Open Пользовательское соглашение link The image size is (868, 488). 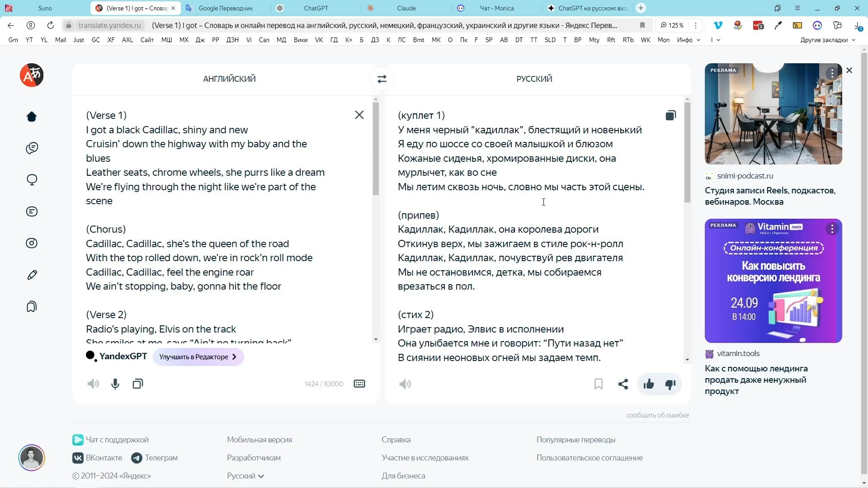(590, 458)
